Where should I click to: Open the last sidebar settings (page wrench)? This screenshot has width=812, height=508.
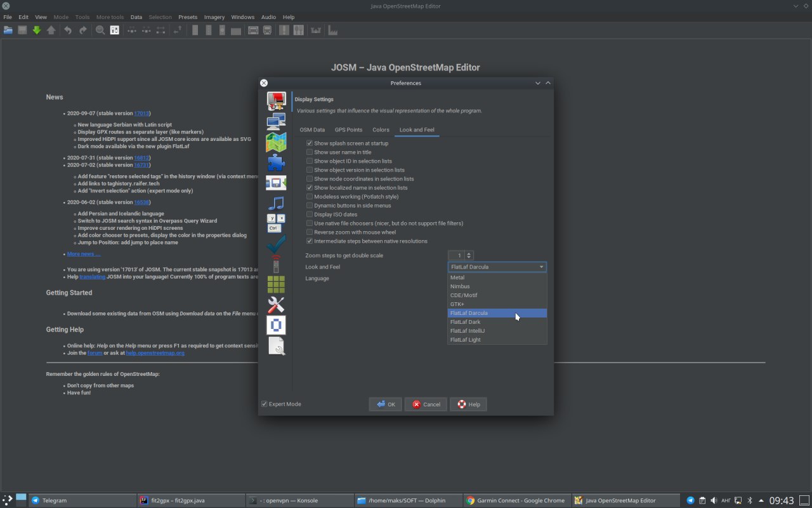coord(276,345)
